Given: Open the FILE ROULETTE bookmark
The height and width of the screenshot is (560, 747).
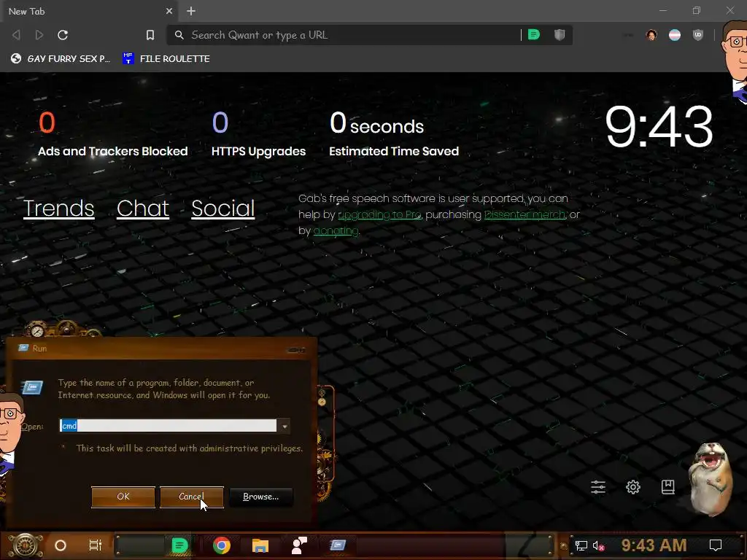Looking at the screenshot, I should click(166, 58).
